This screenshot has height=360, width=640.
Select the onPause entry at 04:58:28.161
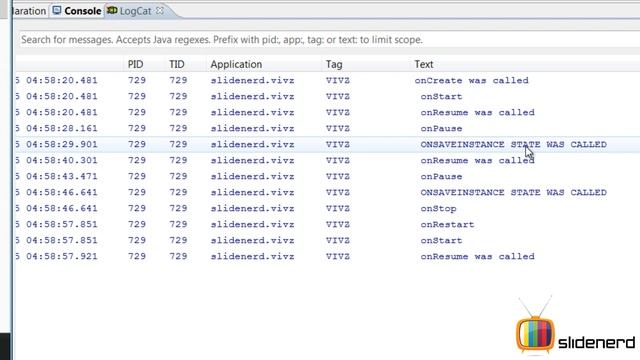(328, 128)
